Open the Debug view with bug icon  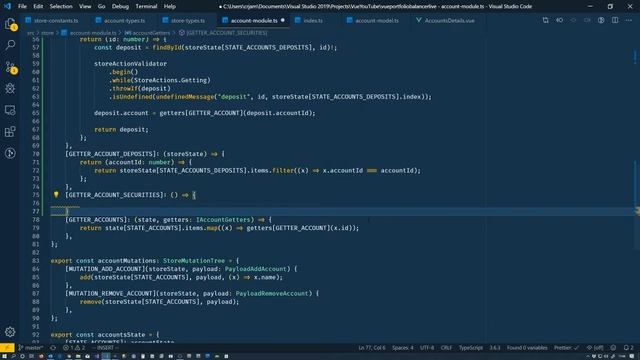click(10, 88)
